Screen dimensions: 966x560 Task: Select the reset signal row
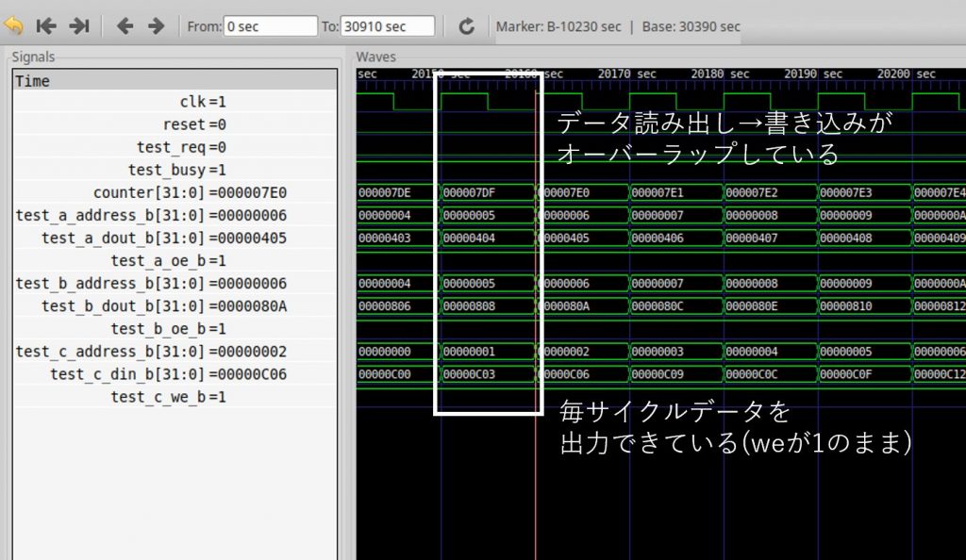pyautogui.click(x=194, y=124)
